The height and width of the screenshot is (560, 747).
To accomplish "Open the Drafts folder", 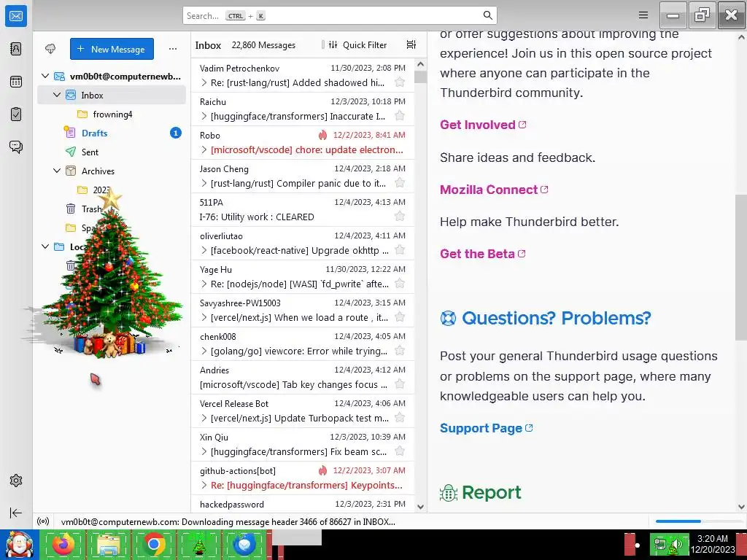I will pos(112,133).
